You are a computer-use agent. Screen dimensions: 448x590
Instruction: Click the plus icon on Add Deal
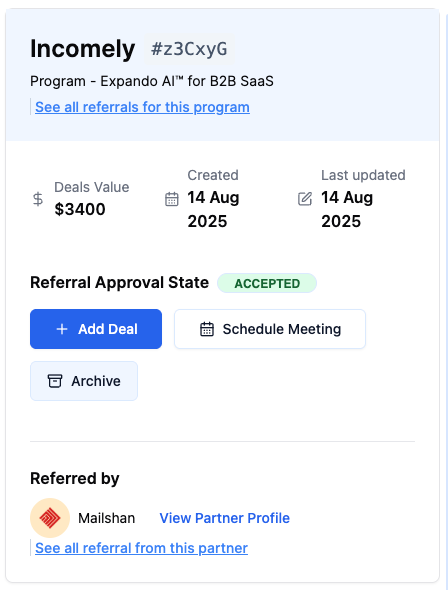click(62, 329)
